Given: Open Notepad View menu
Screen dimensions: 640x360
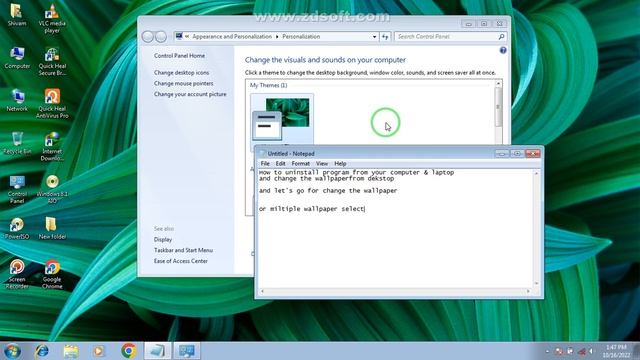Looking at the screenshot, I should point(322,164).
